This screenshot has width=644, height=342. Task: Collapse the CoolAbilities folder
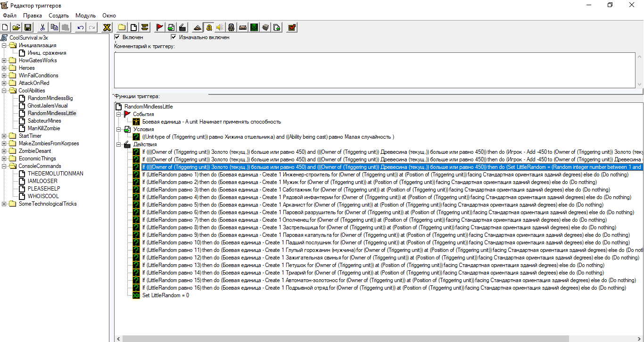click(4, 91)
